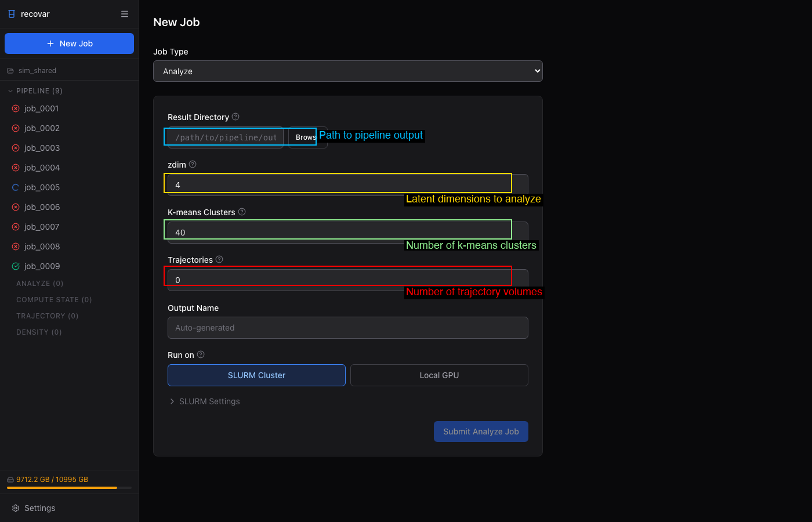Screen dimensions: 812x522
Task: Click failed status icon of job_0008
Action: 16,246
